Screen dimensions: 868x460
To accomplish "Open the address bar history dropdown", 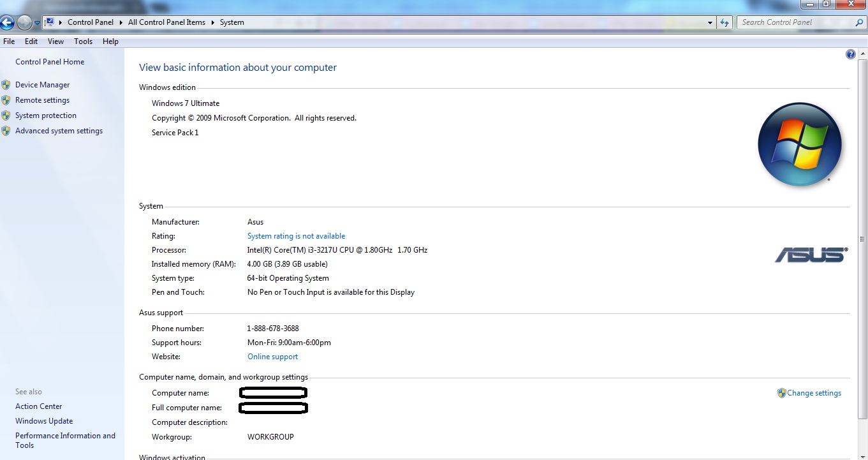I will pos(710,22).
